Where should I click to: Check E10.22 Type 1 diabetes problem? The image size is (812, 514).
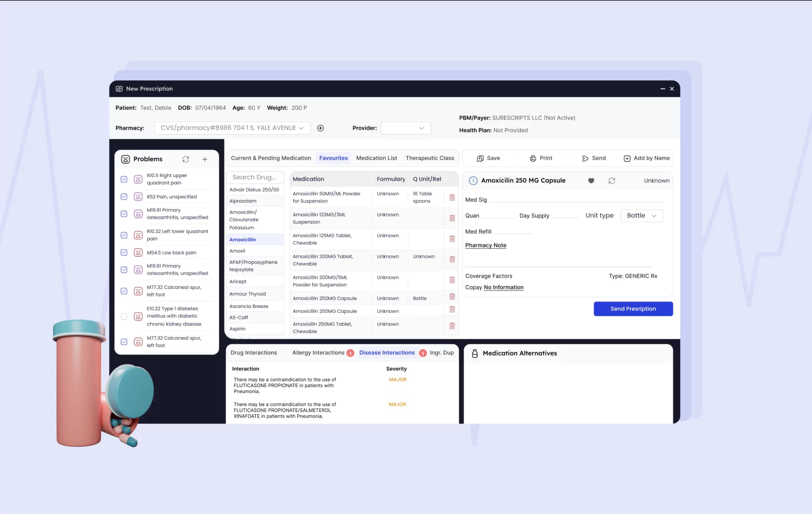coord(124,316)
